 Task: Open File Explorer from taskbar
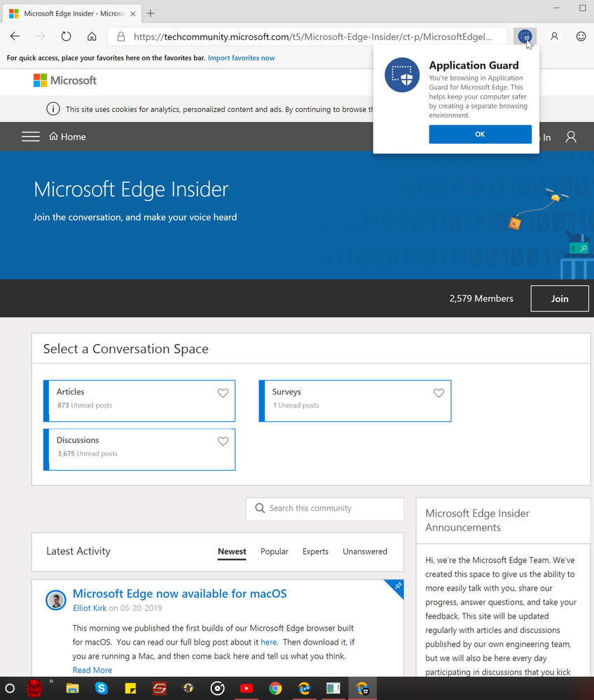72,688
